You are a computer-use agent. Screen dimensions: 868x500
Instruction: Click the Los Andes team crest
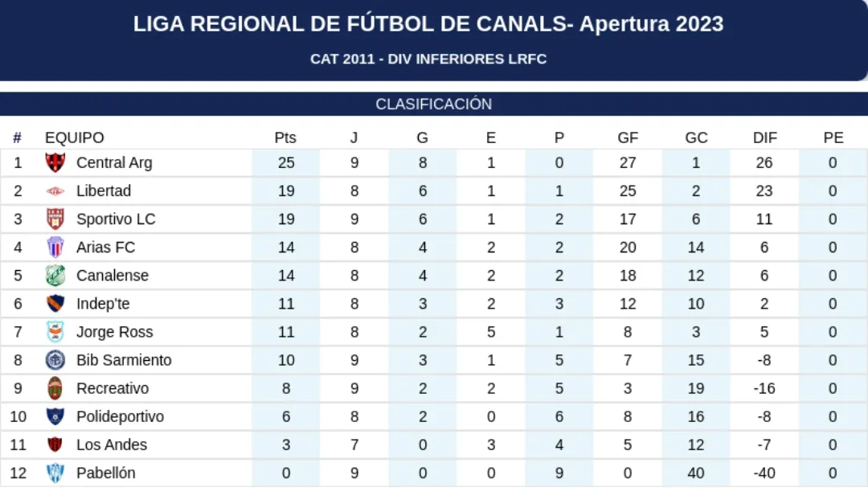click(x=55, y=445)
